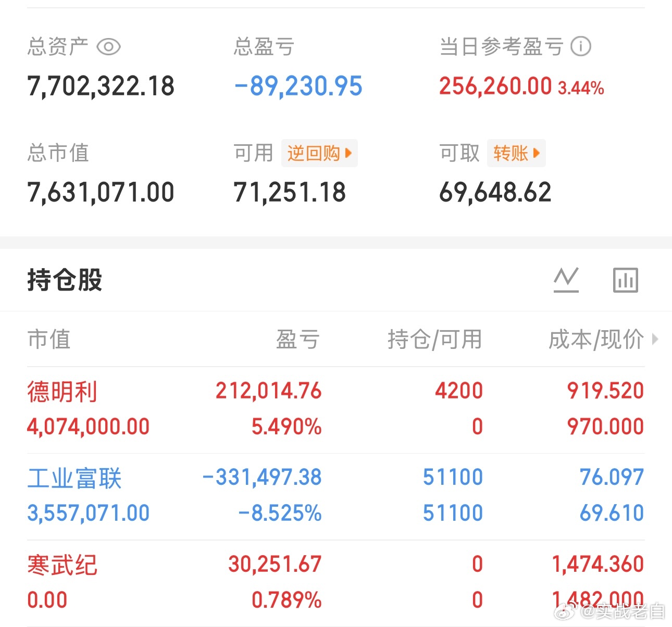This screenshot has width=672, height=627.
Task: Switch to line chart view of holdings
Action: point(566,280)
